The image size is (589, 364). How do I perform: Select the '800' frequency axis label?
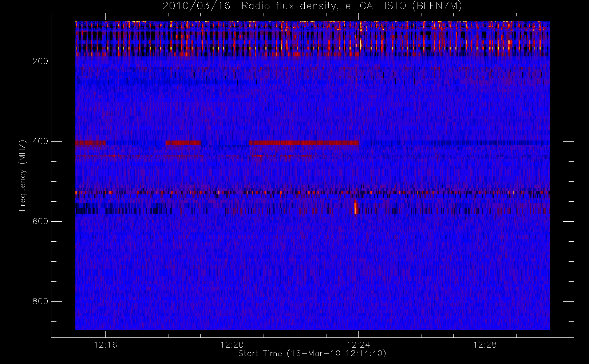tap(40, 301)
